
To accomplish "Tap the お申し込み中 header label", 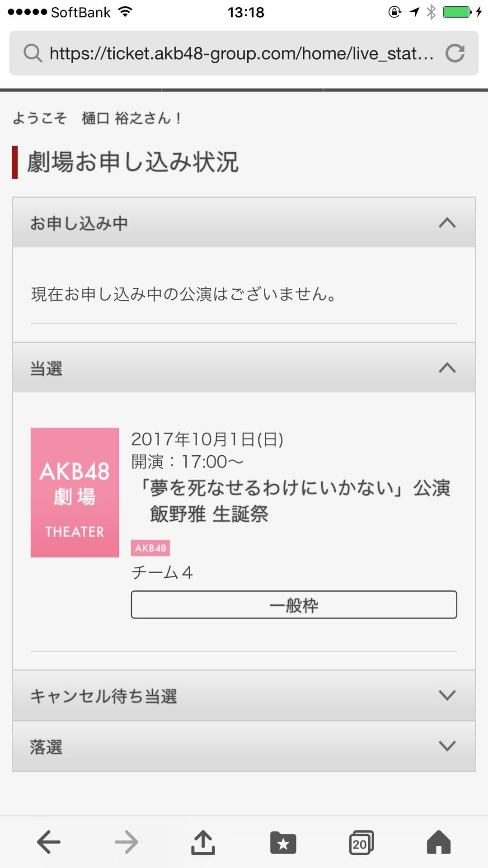I will [79, 223].
